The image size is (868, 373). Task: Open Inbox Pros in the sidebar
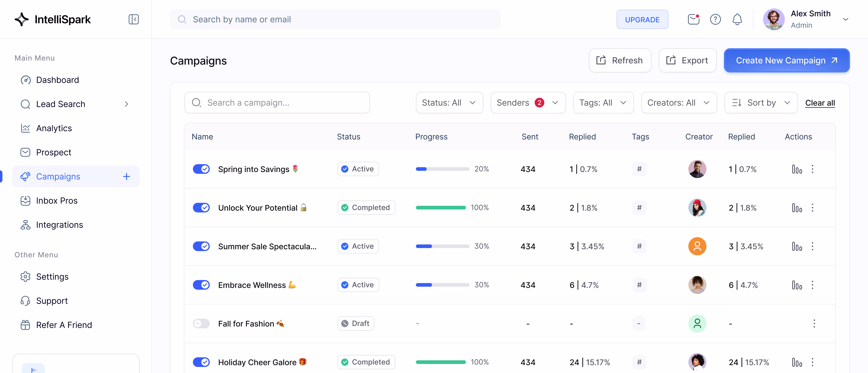pos(57,201)
